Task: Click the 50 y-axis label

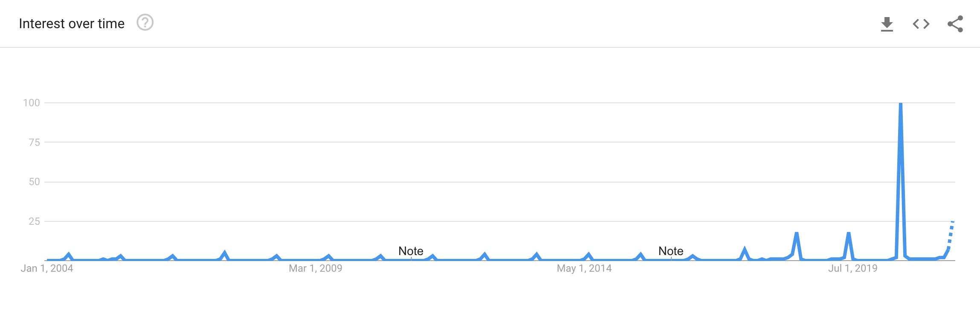Action: [x=35, y=182]
